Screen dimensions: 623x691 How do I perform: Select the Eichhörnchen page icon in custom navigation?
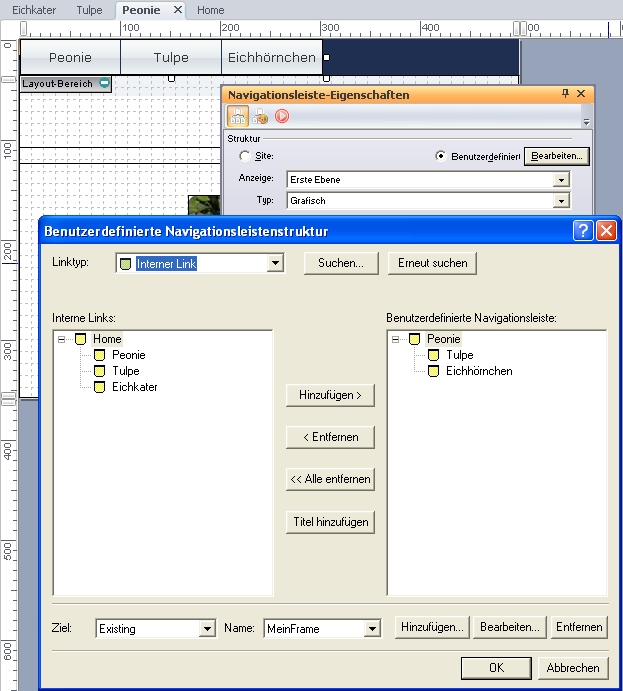point(433,371)
